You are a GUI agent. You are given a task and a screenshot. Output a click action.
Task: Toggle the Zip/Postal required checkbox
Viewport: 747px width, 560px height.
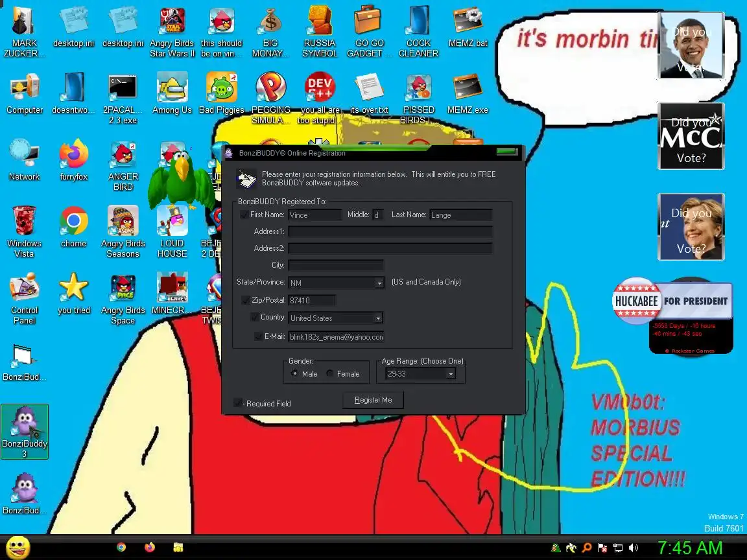point(245,300)
